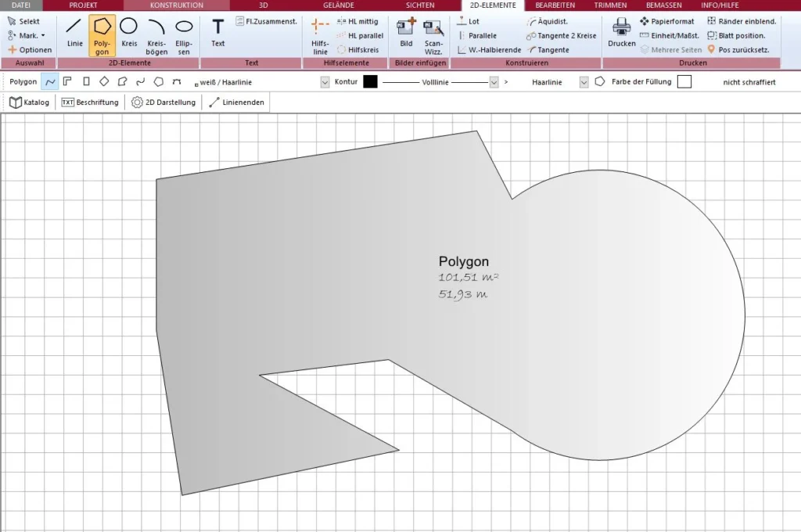Open the Volllinie line style dropdown
801x532 pixels.
point(494,81)
